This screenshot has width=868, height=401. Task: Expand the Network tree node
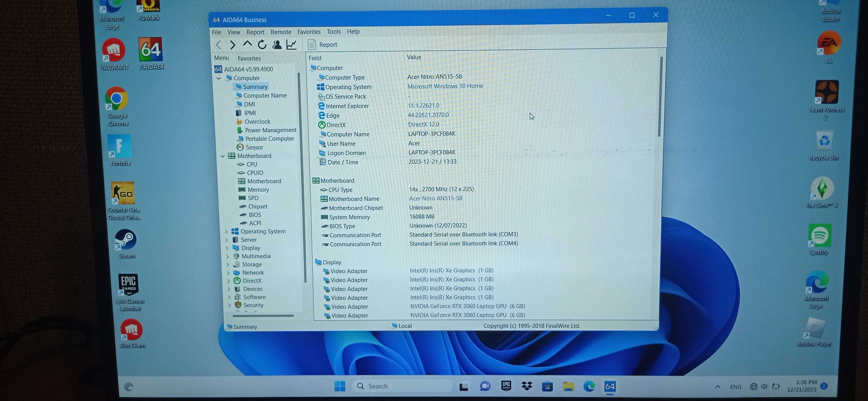coord(228,273)
